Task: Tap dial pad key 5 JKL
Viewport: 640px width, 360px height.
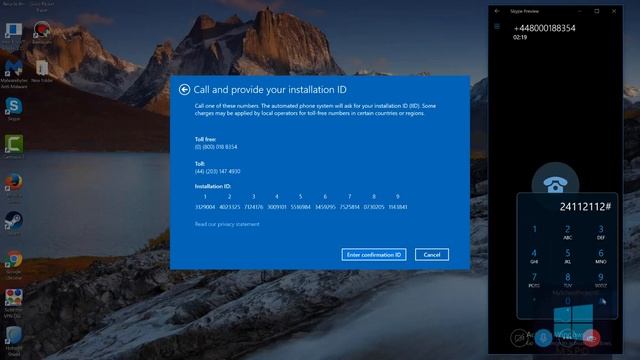Action: 567,256
